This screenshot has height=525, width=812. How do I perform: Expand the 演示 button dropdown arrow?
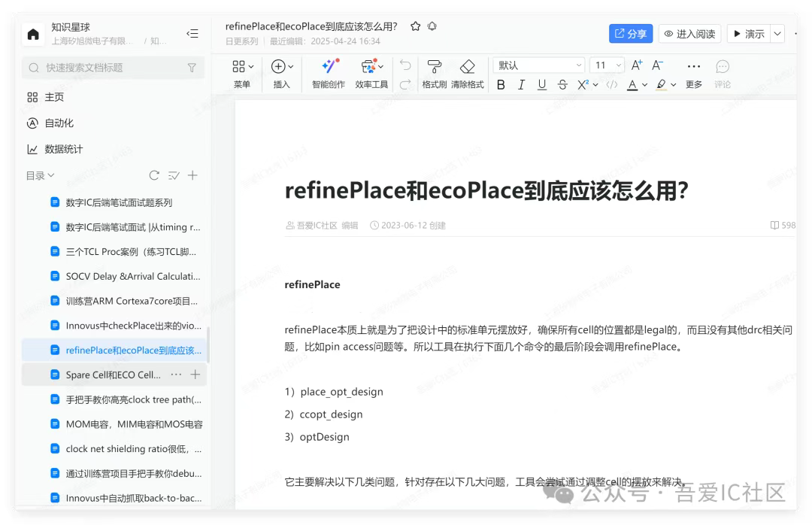(777, 34)
